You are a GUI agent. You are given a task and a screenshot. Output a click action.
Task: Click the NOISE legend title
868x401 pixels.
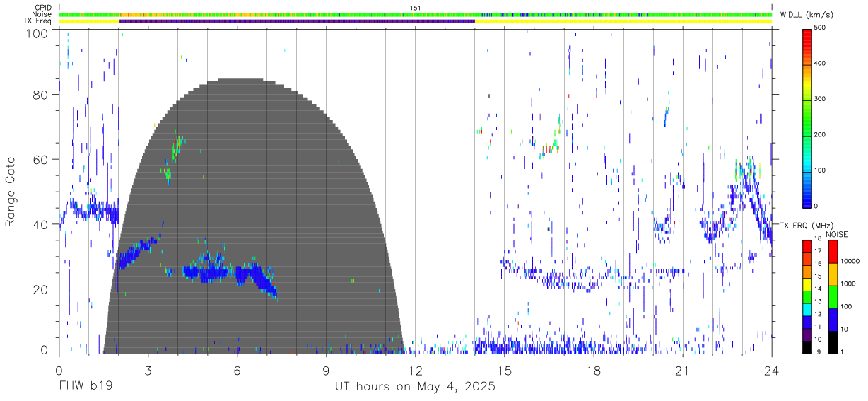[836, 234]
